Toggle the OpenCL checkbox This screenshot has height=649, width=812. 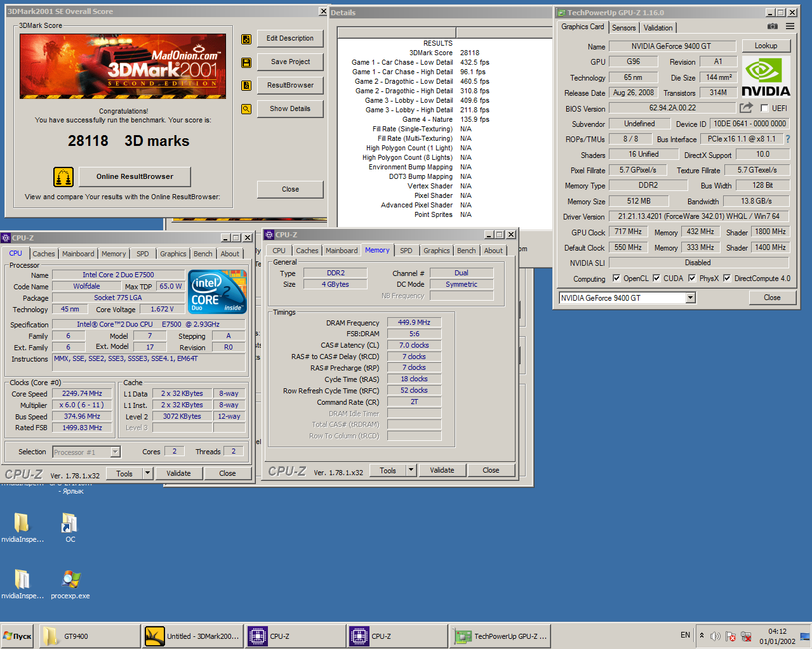tap(616, 278)
